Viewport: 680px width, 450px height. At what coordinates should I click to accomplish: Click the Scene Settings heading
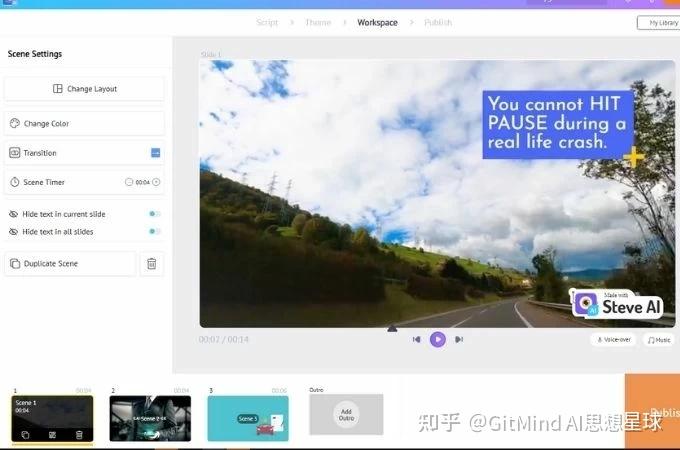pos(35,54)
